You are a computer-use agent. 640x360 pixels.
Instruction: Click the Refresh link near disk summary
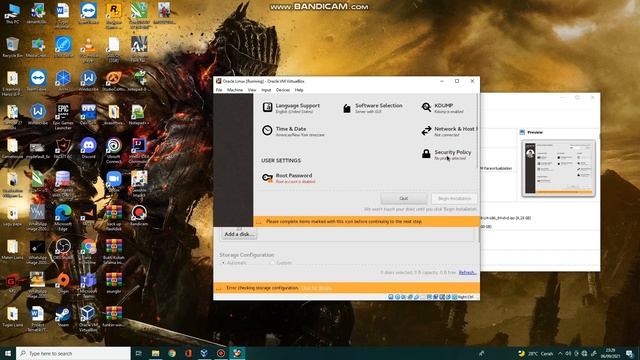click(467, 272)
